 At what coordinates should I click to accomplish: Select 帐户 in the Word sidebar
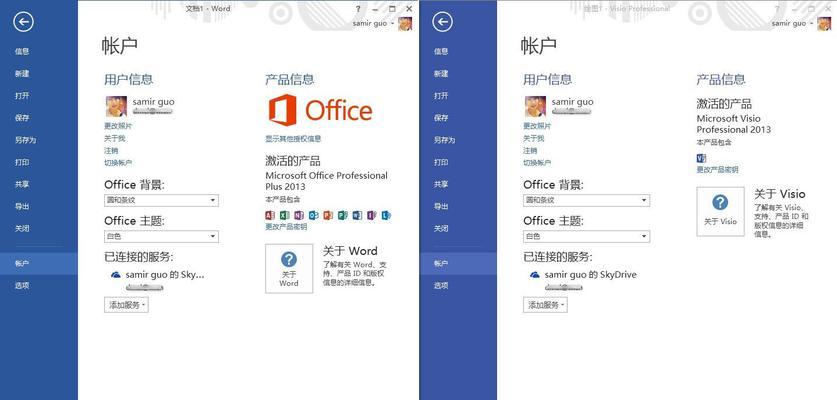coord(38,264)
